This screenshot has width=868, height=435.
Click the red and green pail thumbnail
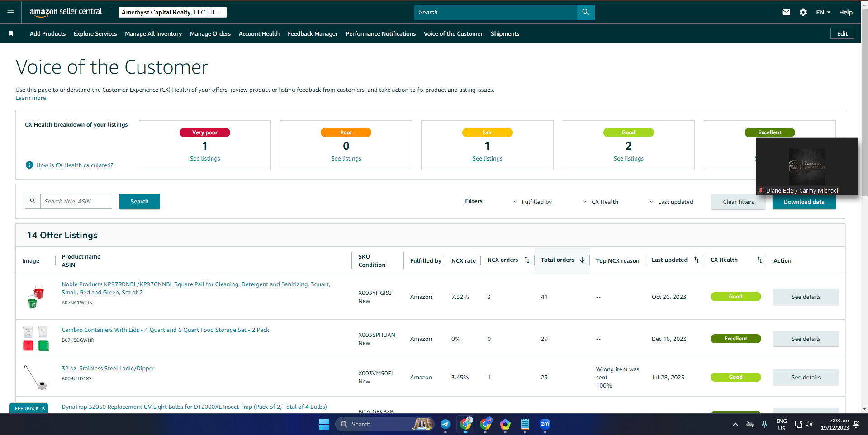tap(35, 297)
